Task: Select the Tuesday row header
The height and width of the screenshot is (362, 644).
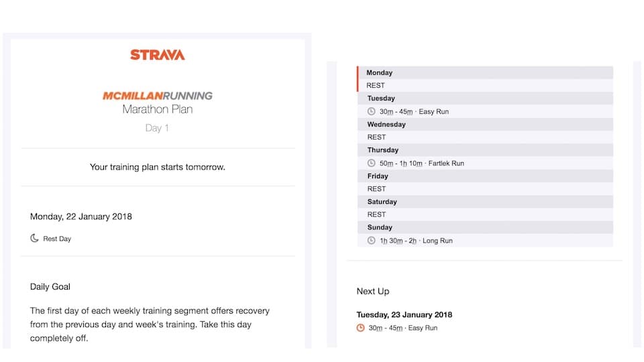Action: coord(486,99)
